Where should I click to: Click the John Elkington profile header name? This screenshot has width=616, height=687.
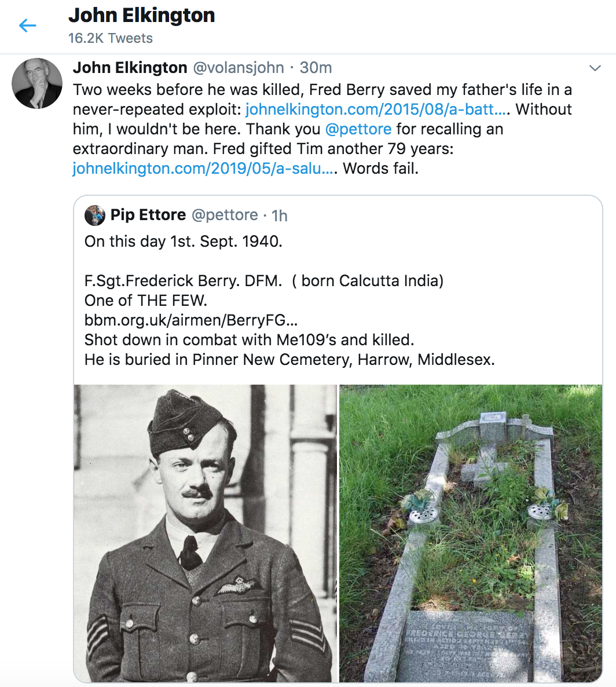142,16
